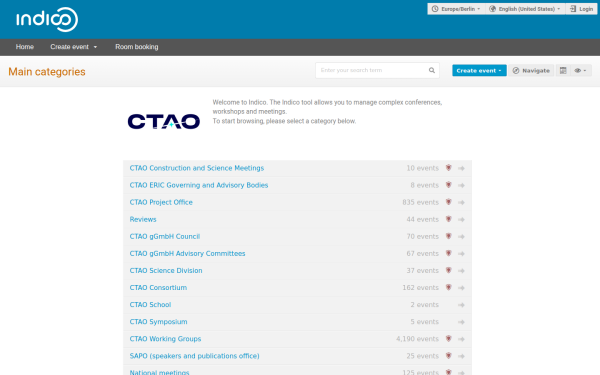Open the Europe/Berlin timezone dropdown
Screen dimensions: 600x375
(456, 9)
